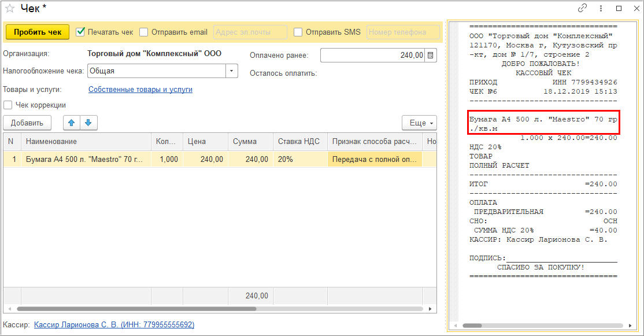This screenshot has width=644, height=336.
Task: Click ЧЕК №6 line in receipt preview
Action: 543,91
